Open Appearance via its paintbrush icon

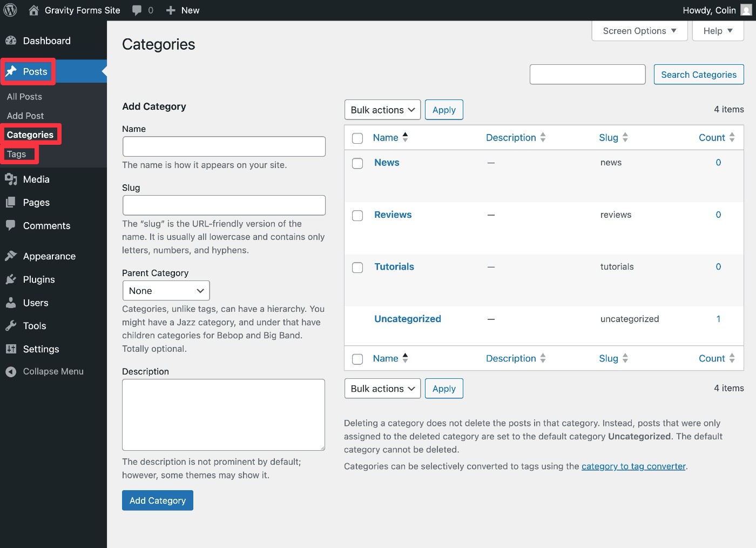11,256
